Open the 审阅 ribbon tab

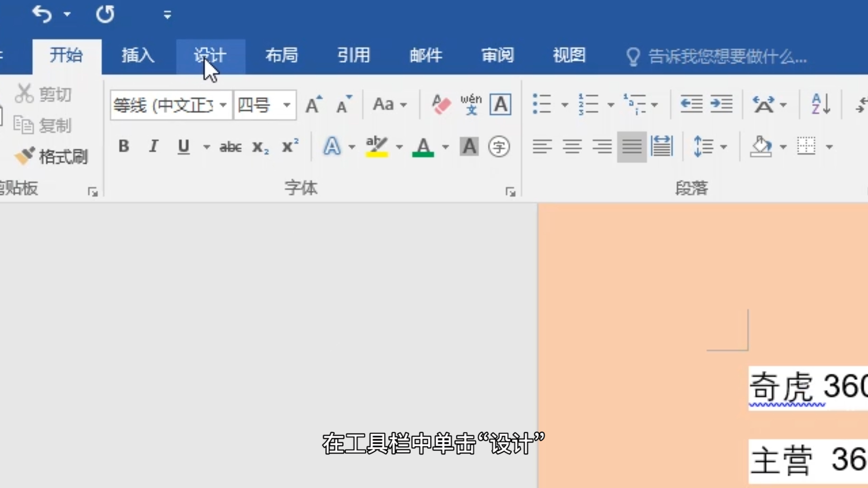click(x=497, y=56)
